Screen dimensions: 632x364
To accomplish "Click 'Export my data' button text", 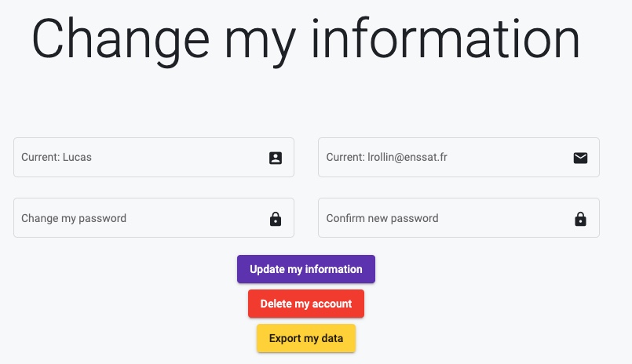I will (x=306, y=338).
